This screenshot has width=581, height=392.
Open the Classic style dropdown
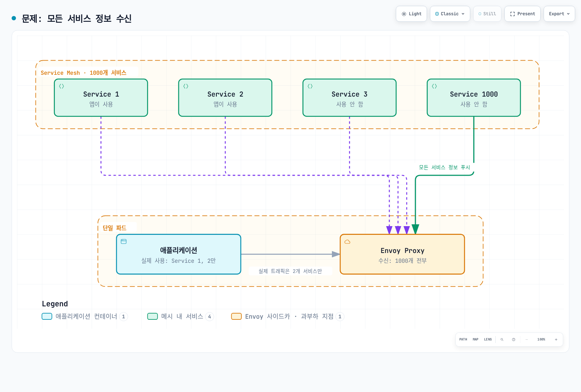[450, 14]
